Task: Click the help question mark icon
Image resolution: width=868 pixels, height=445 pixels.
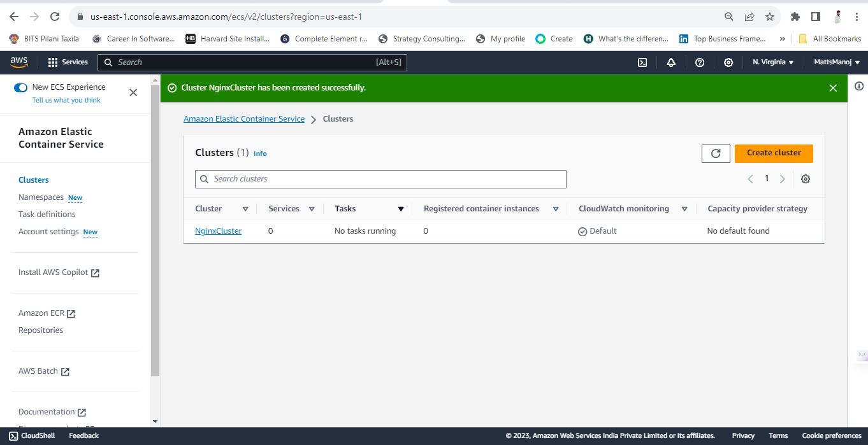Action: [700, 62]
